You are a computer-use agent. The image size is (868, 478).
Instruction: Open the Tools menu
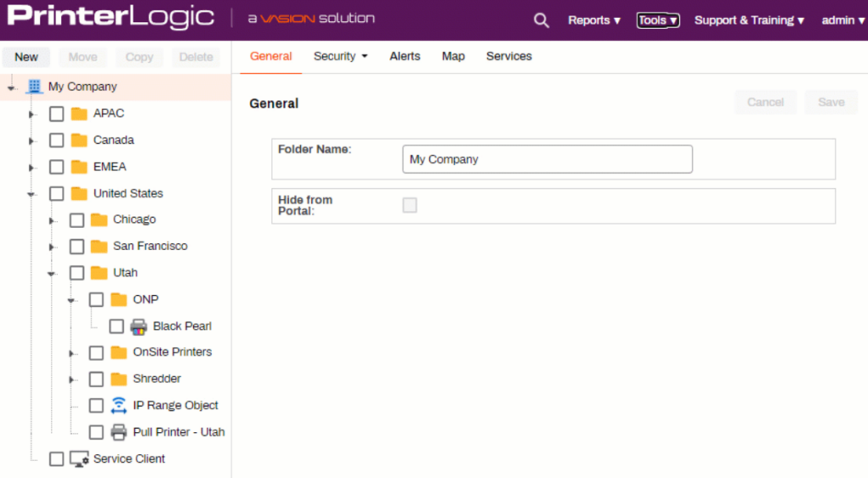658,20
